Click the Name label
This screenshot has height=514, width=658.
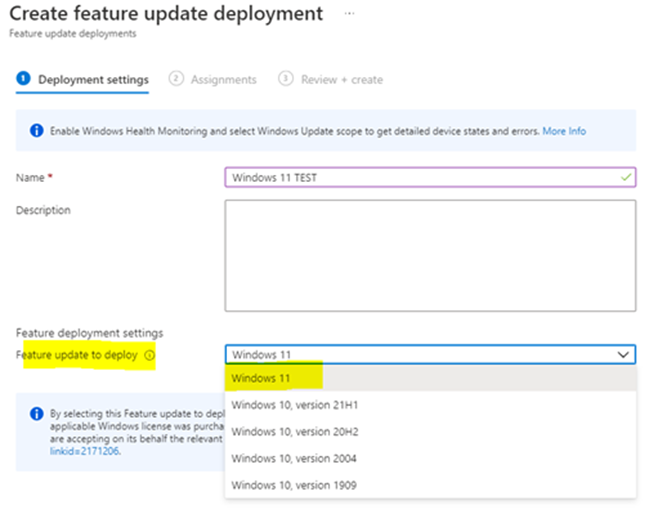pos(30,178)
